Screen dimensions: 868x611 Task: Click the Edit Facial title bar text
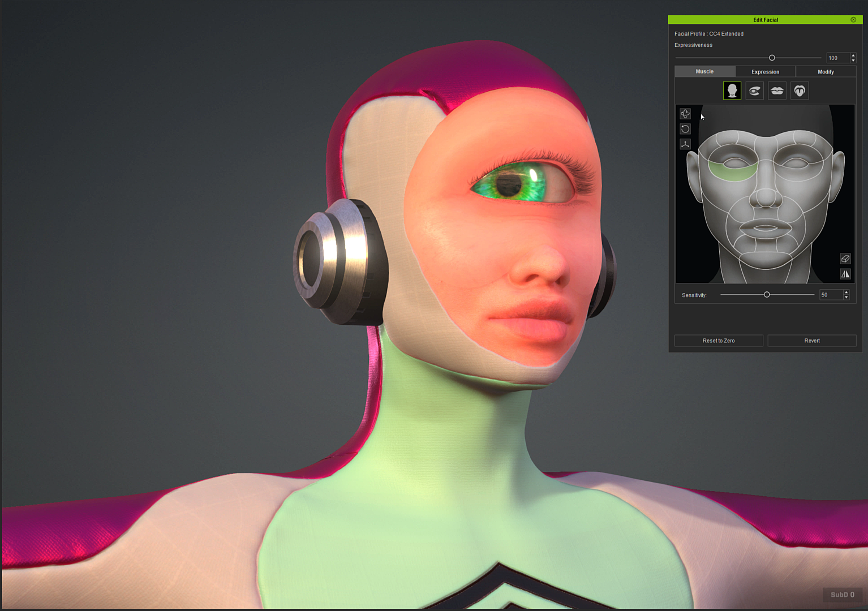pos(766,20)
